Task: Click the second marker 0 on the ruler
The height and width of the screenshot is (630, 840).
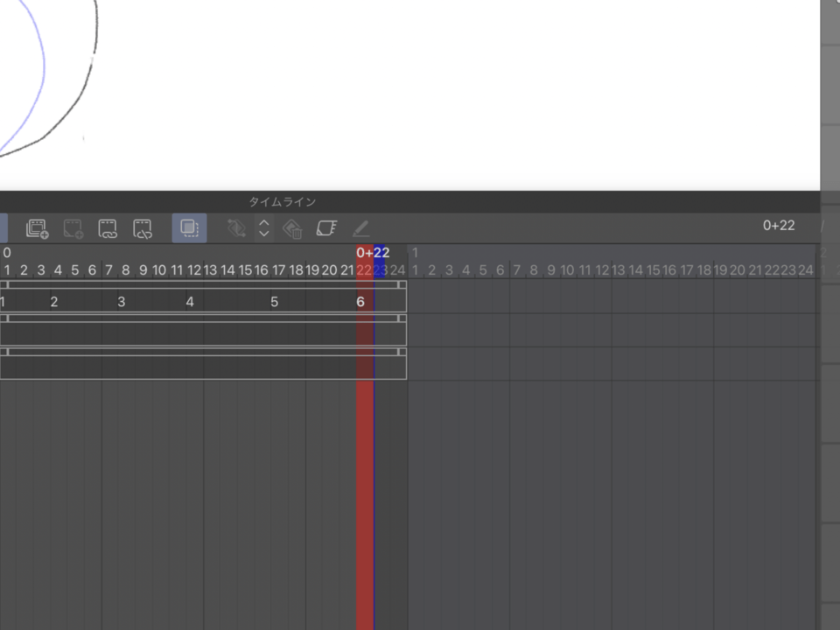Action: (7, 252)
